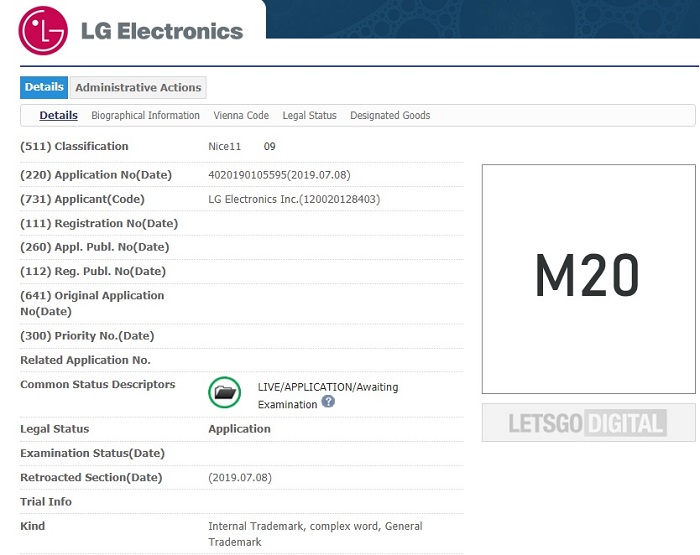Open the Legal Status sub-tab
700x555 pixels.
(309, 115)
